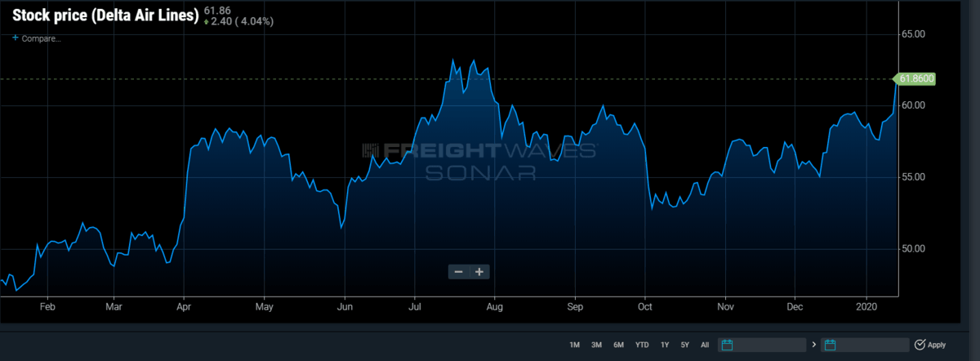Click the green up-arrow price change indicator
The image size is (980, 361).
[x=206, y=22]
